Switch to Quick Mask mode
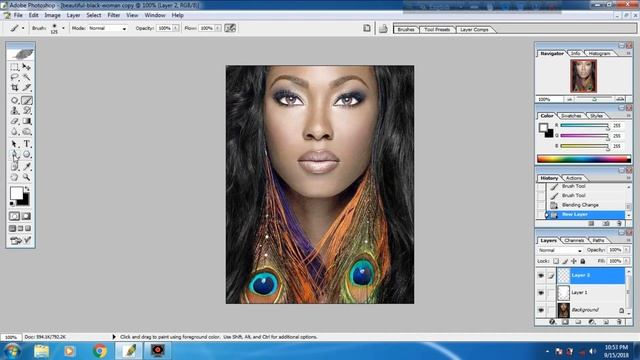 (27, 216)
